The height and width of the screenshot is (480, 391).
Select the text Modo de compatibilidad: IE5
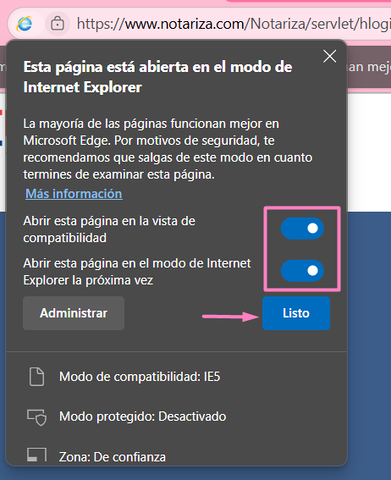[x=140, y=377]
